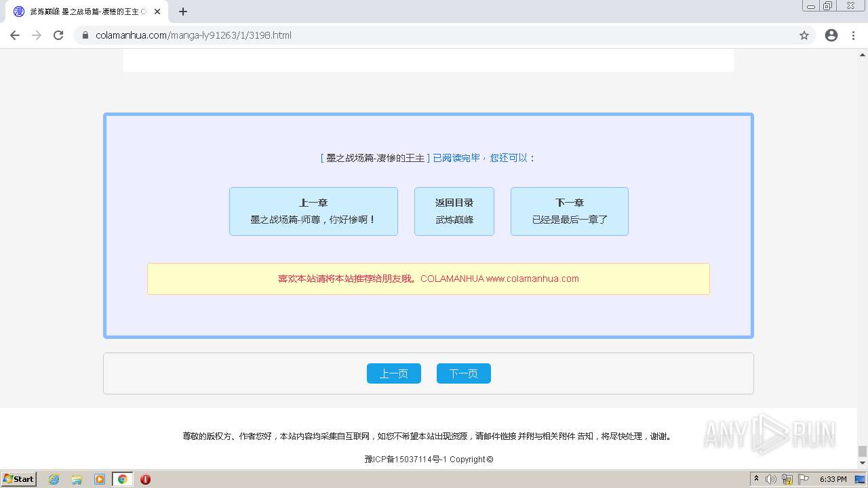This screenshot has height=488, width=868.
Task: Open the media player taskbar icon
Action: (x=100, y=479)
